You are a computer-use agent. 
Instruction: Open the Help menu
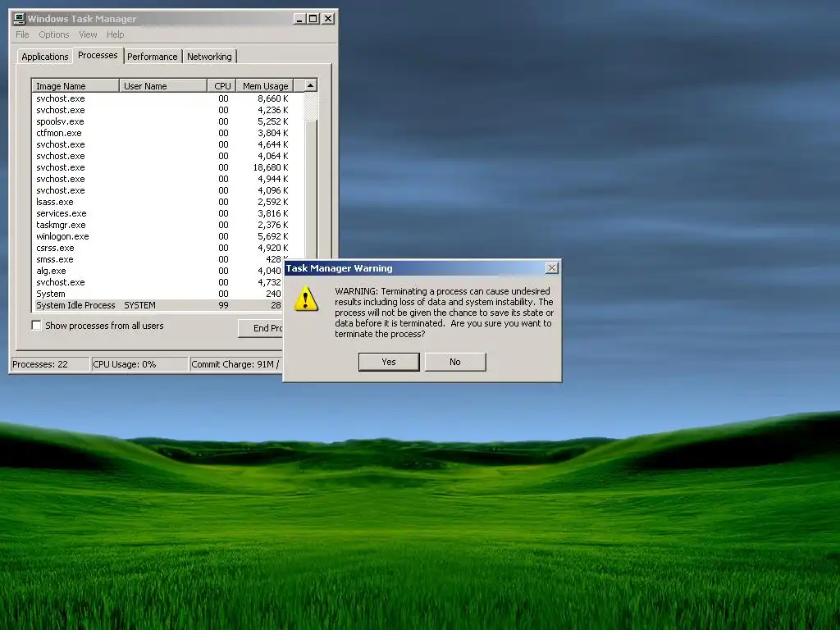click(x=115, y=34)
